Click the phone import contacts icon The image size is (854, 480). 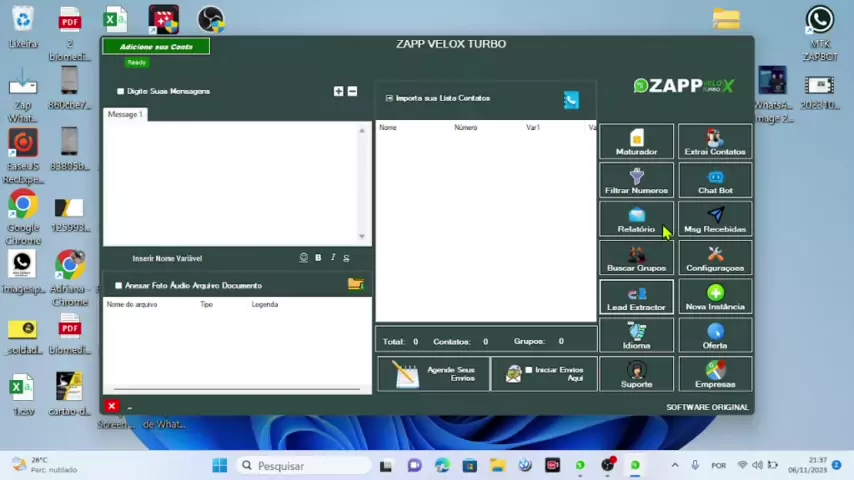tap(570, 99)
